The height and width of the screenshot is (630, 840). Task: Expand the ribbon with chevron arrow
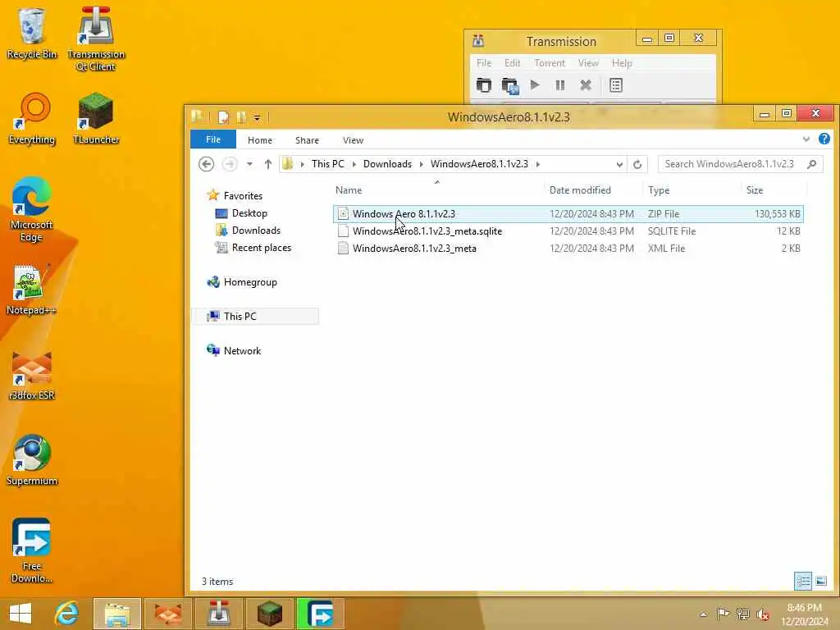click(806, 139)
